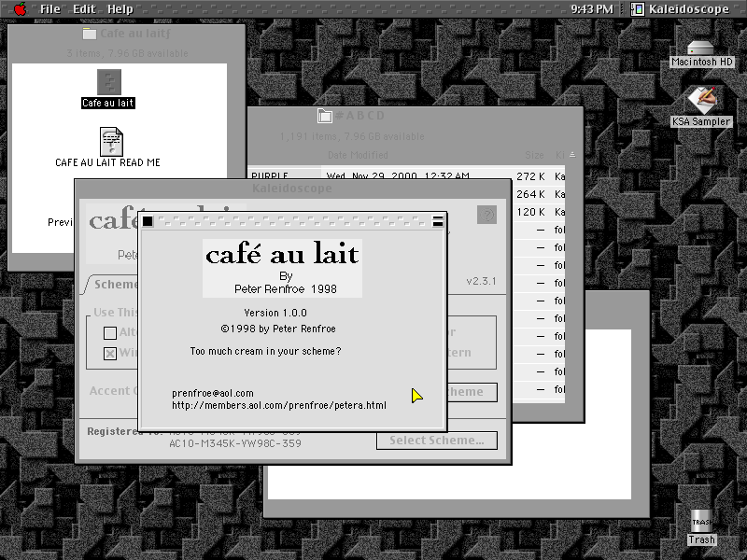
Task: Click the Kaleidoscope window title bar
Action: pyautogui.click(x=292, y=189)
